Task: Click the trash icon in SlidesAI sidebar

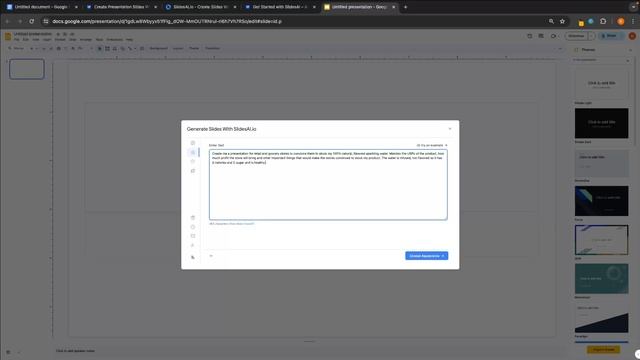Action: click(x=193, y=218)
